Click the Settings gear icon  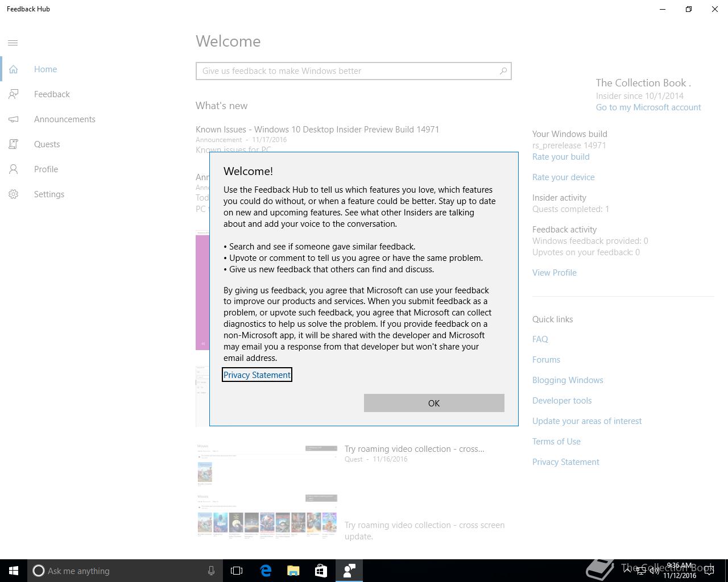(x=13, y=194)
